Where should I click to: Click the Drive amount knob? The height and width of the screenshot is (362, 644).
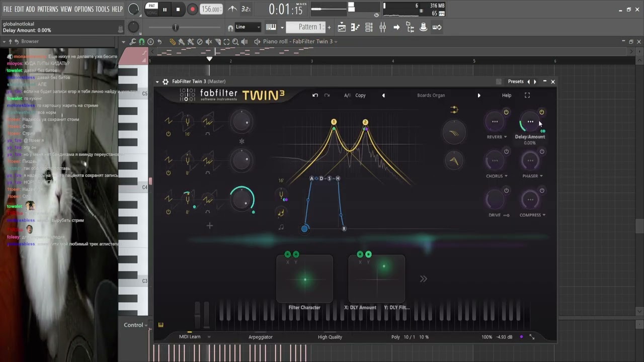click(x=495, y=200)
